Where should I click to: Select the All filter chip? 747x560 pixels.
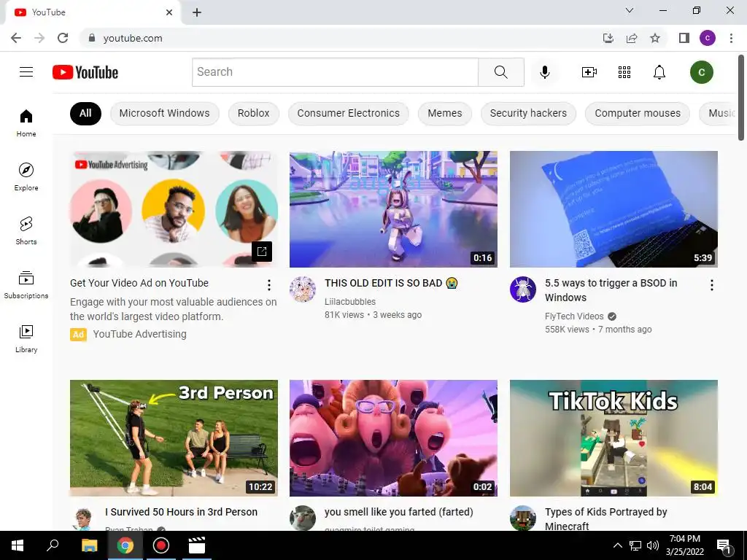click(86, 113)
